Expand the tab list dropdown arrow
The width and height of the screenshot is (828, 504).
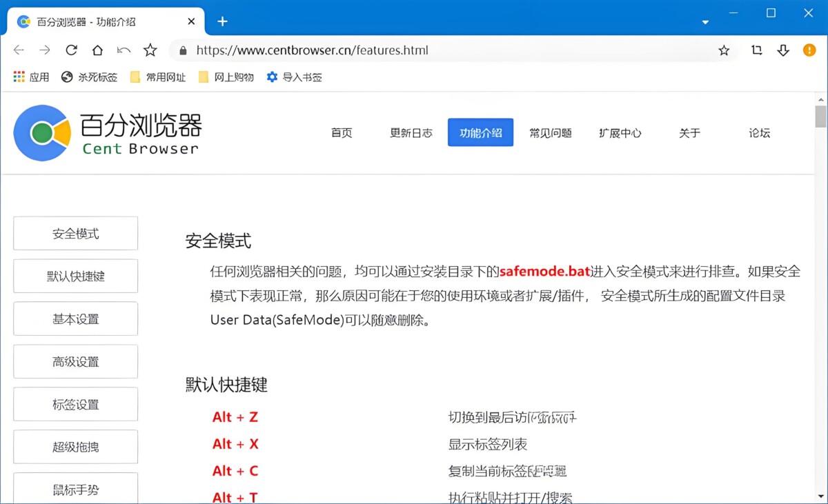(705, 22)
